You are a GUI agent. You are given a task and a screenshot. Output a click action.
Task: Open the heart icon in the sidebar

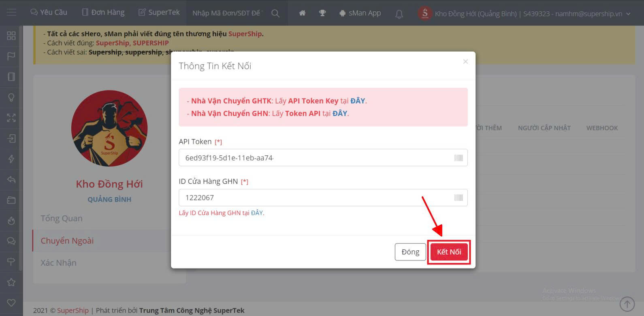(11, 303)
